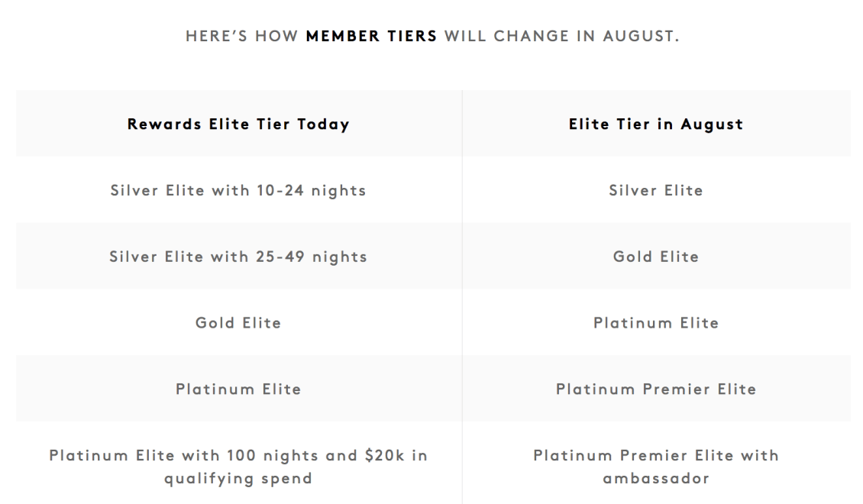Click the word 'ambassador' in the last row
863x504 pixels.
click(x=656, y=478)
